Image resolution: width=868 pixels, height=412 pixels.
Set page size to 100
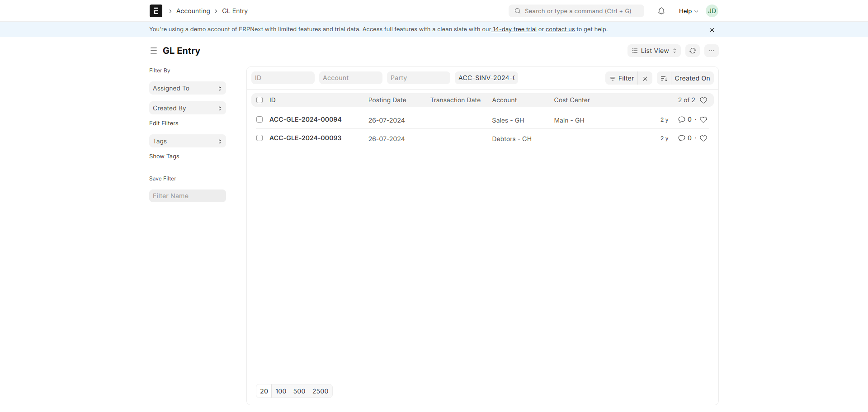(x=281, y=391)
